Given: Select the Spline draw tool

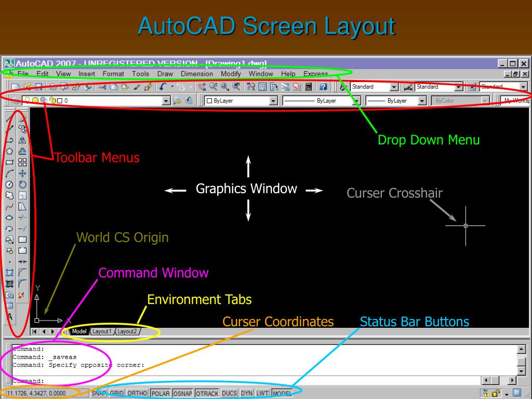Looking at the screenshot, I should pos(9,207).
